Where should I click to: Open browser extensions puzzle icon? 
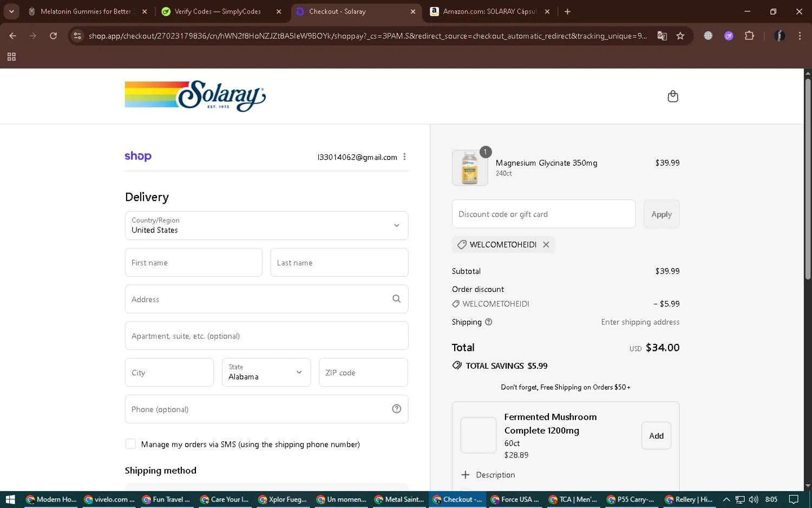749,36
